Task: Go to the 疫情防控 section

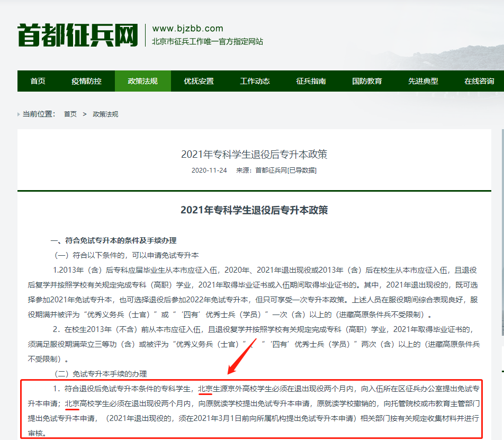Action: pos(86,81)
